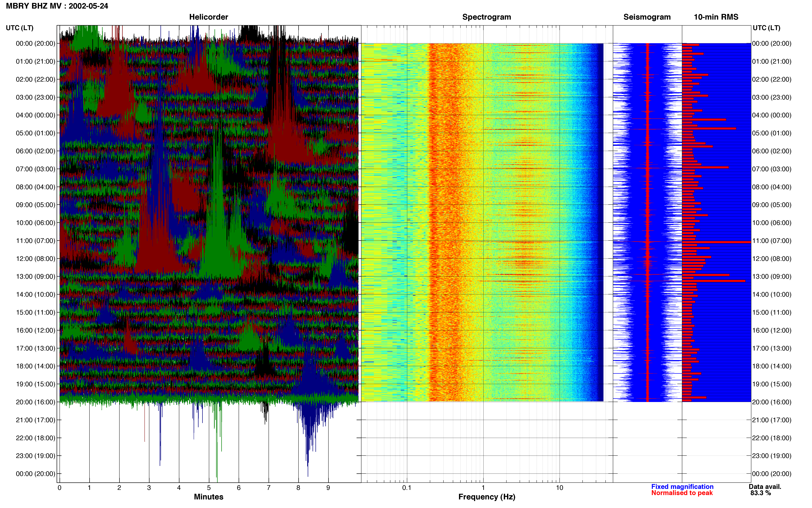This screenshot has width=812, height=508.
Task: Click helicorder time label '20:00 (16:00)'
Action: tap(36, 402)
